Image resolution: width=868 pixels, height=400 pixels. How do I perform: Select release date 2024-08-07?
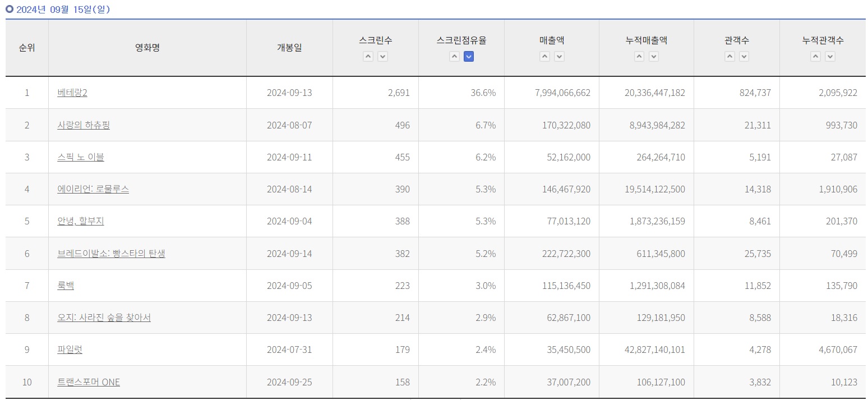[x=289, y=125]
